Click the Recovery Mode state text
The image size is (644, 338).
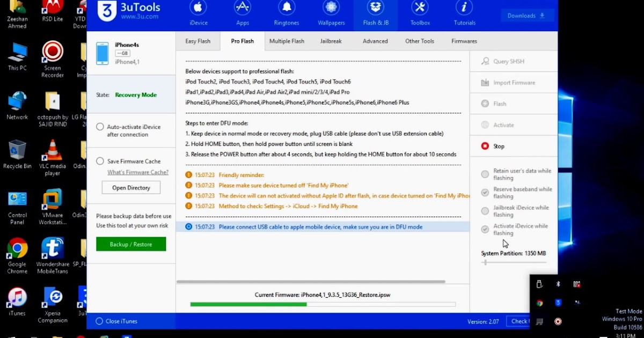(x=136, y=95)
